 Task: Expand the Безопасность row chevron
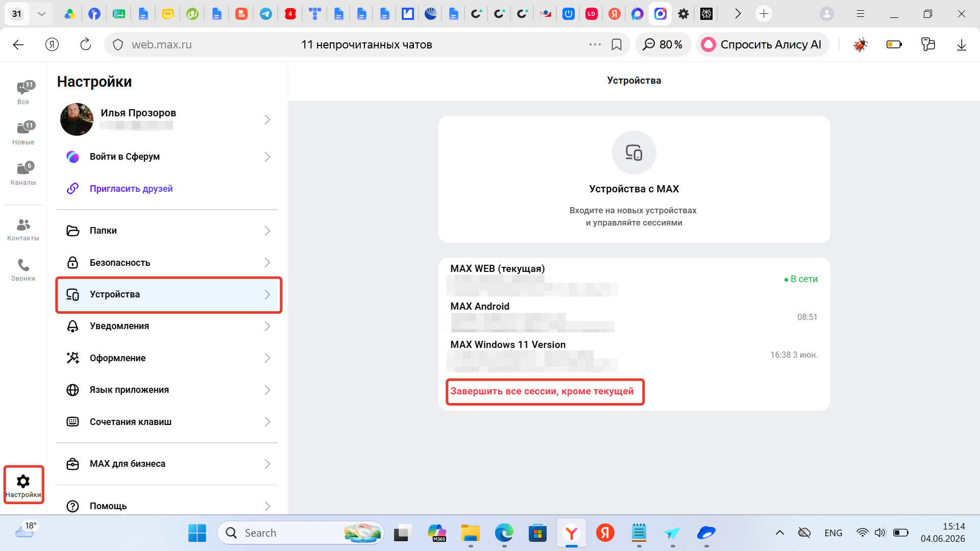[x=267, y=262]
